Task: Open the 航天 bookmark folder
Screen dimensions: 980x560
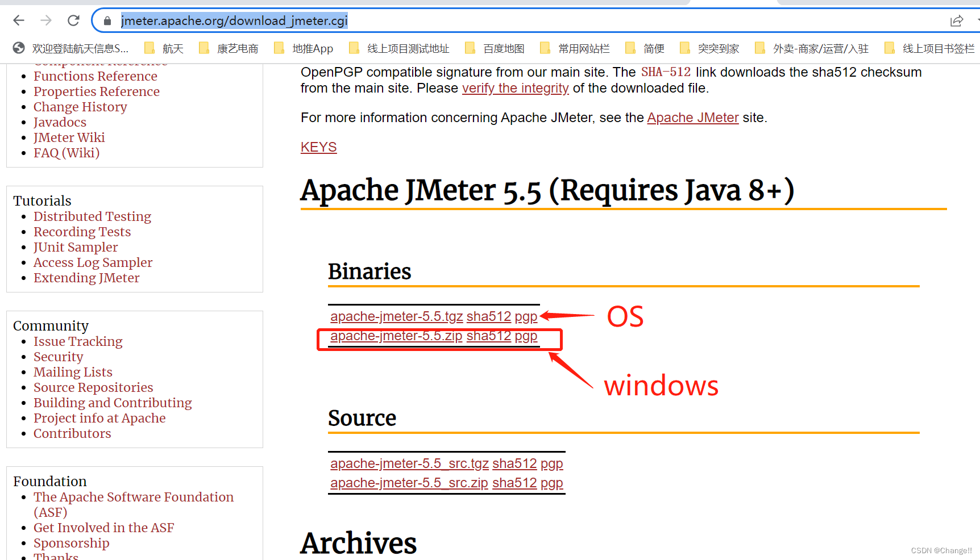Action: [x=164, y=48]
